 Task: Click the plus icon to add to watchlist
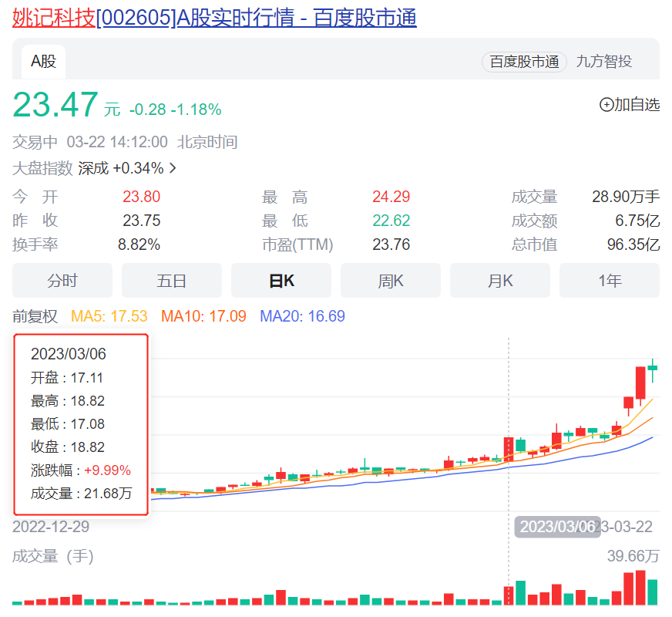606,105
